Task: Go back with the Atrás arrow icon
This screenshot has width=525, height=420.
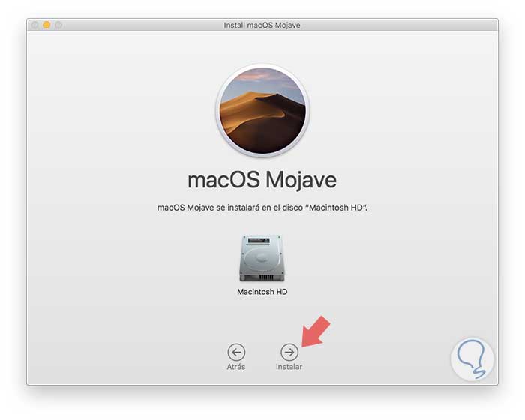Action: coord(236,352)
